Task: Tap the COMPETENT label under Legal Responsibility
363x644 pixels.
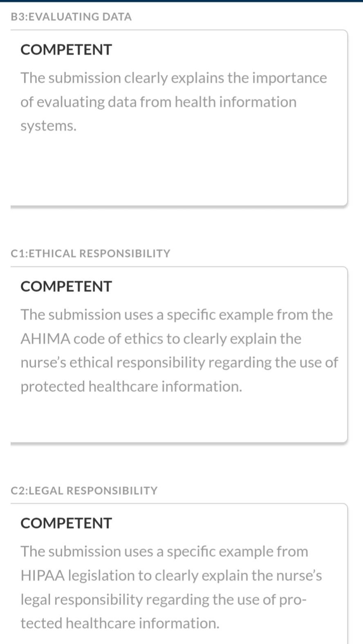Action: click(66, 524)
